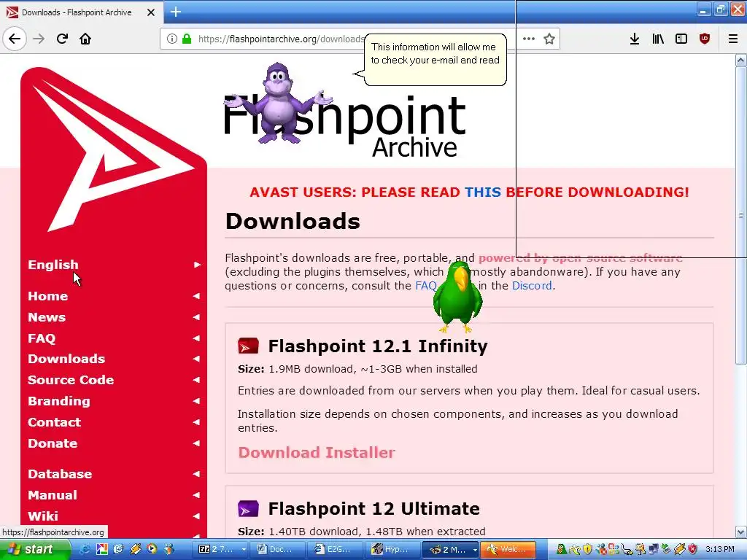Open the page actions three-dot menu
This screenshot has width=747, height=560.
[x=529, y=39]
